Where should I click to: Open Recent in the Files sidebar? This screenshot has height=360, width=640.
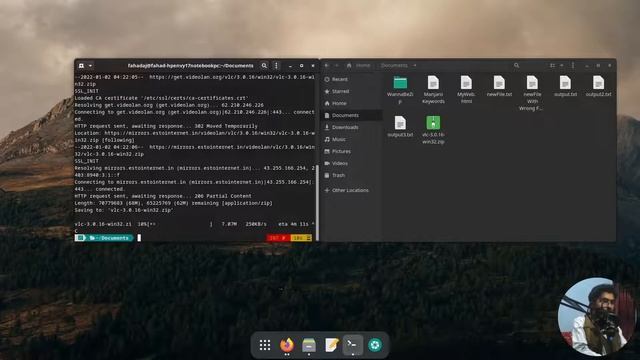pos(352,79)
